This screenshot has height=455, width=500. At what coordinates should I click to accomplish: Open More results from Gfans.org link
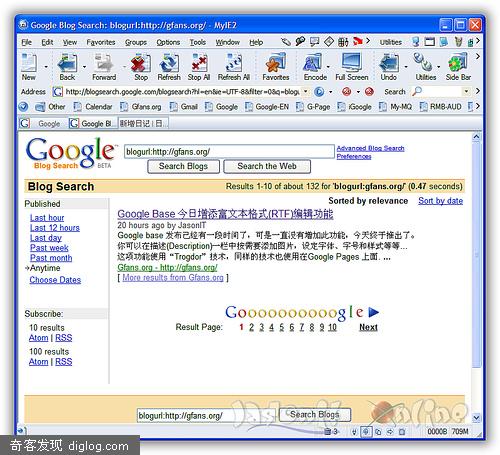tap(173, 278)
